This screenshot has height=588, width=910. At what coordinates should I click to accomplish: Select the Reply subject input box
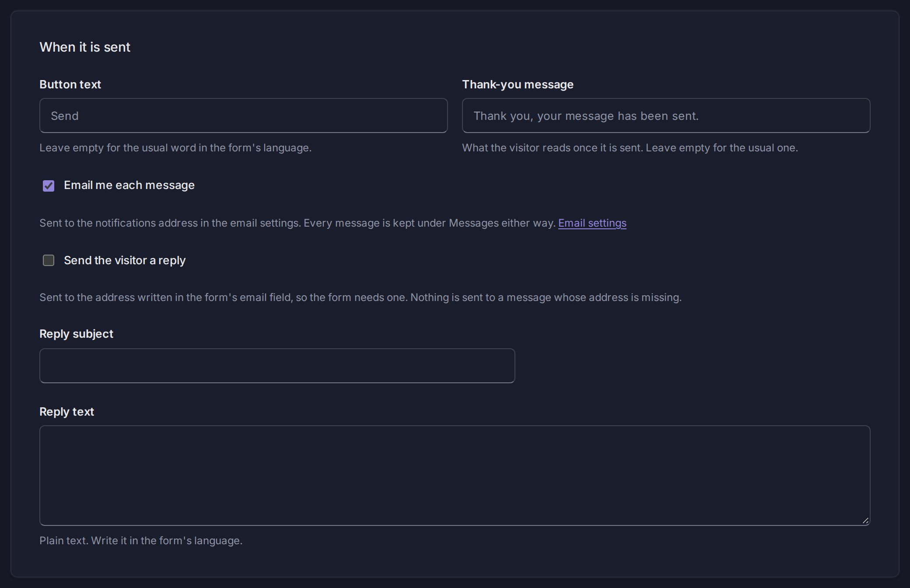tap(277, 366)
